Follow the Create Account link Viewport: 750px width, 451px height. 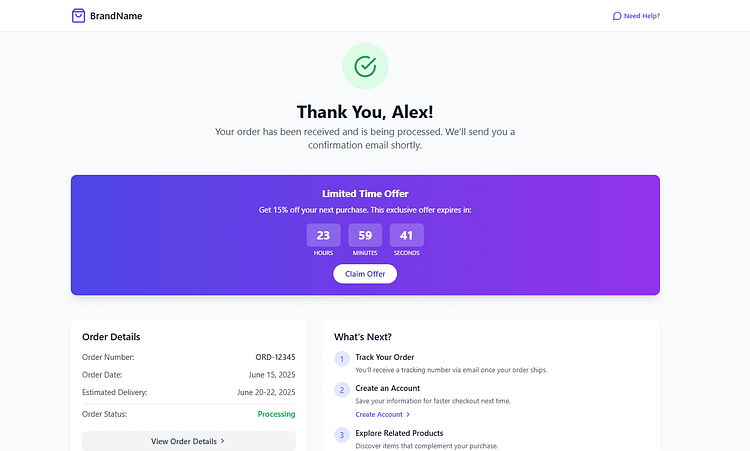[x=383, y=415]
